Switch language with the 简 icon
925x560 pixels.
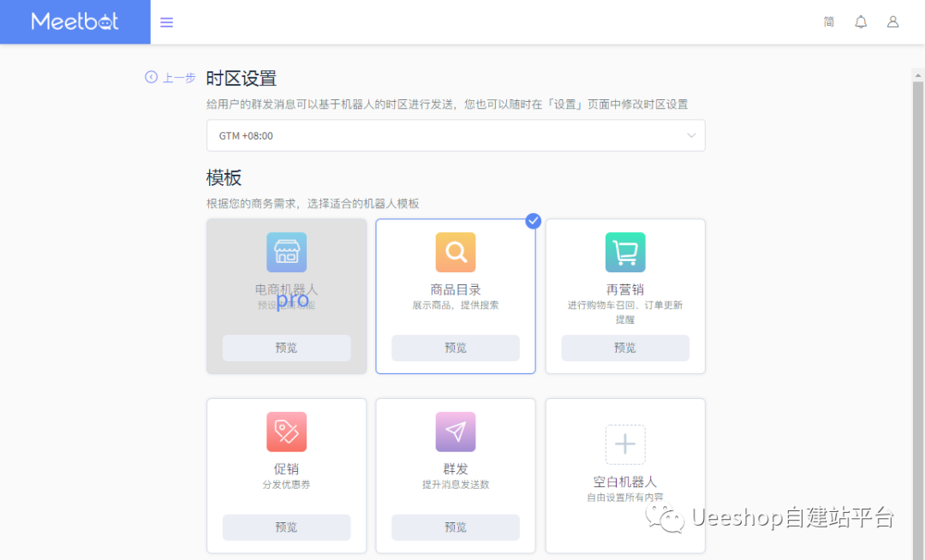[829, 22]
